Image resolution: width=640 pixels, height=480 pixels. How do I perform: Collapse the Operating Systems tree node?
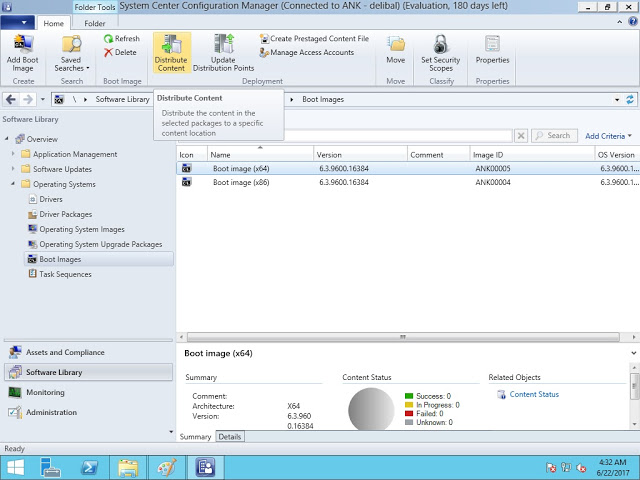tap(14, 185)
